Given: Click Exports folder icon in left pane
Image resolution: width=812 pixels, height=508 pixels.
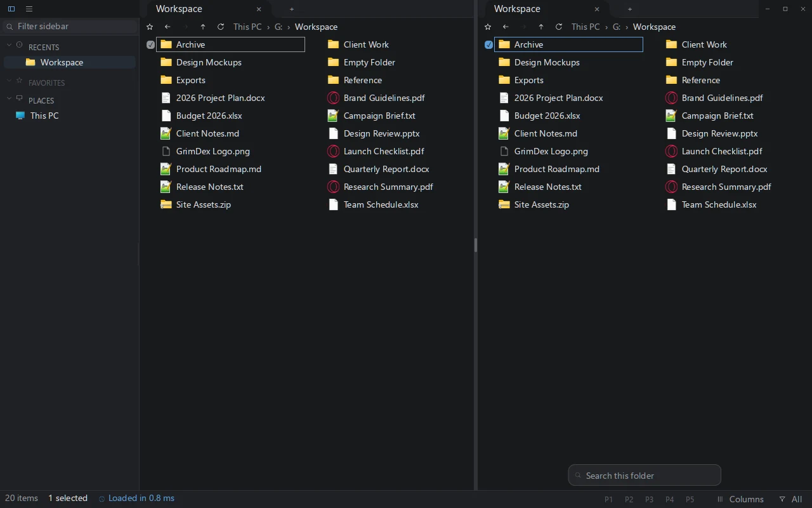Looking at the screenshot, I should [x=166, y=80].
